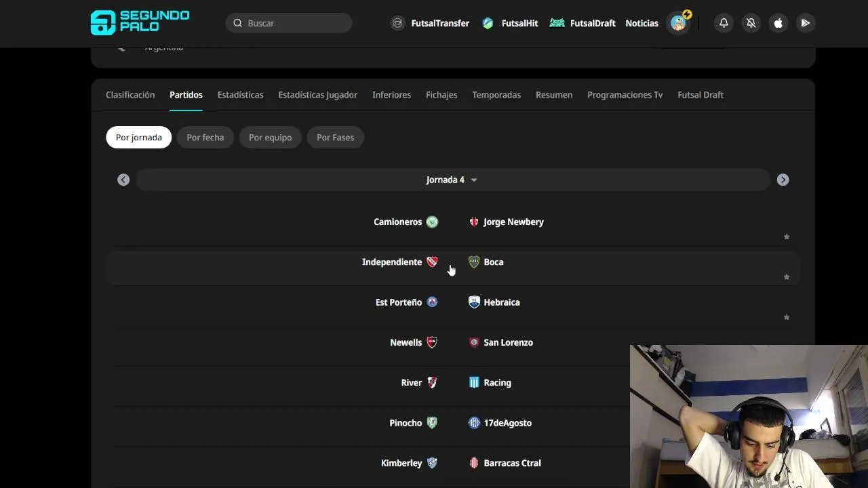Open the Newells team name
This screenshot has width=868, height=488.
click(x=406, y=342)
